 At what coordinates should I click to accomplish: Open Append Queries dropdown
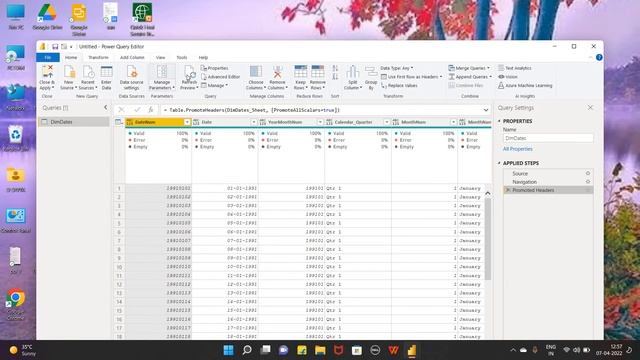point(470,77)
